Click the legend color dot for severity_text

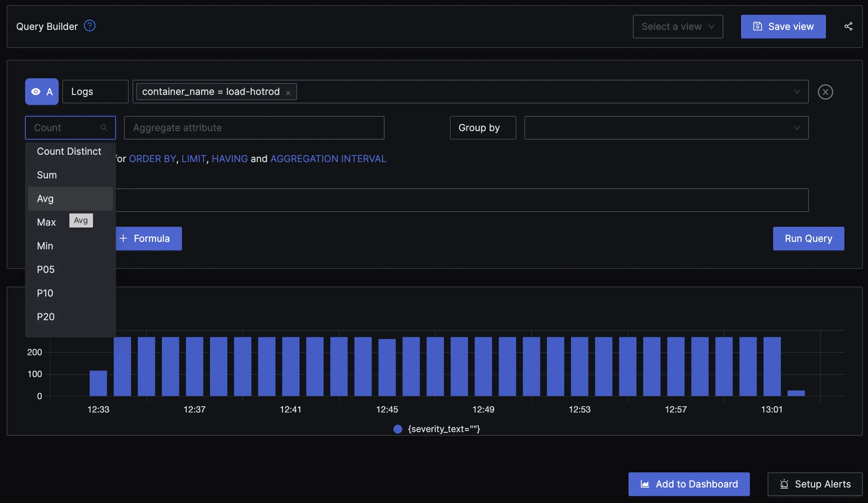point(397,429)
